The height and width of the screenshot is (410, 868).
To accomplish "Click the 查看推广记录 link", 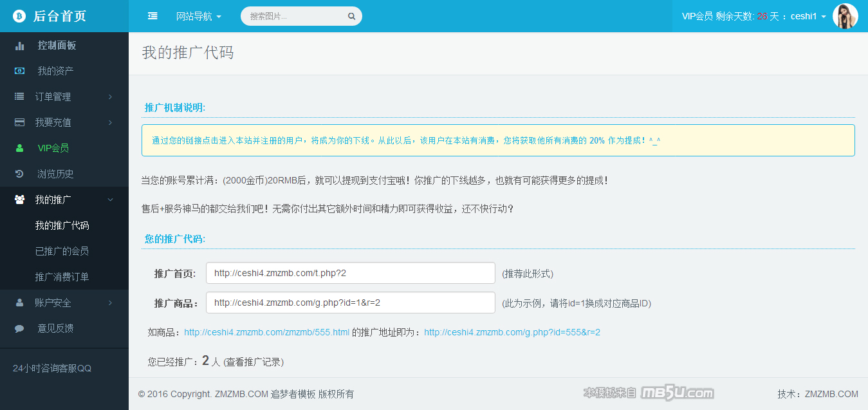I will click(x=254, y=362).
